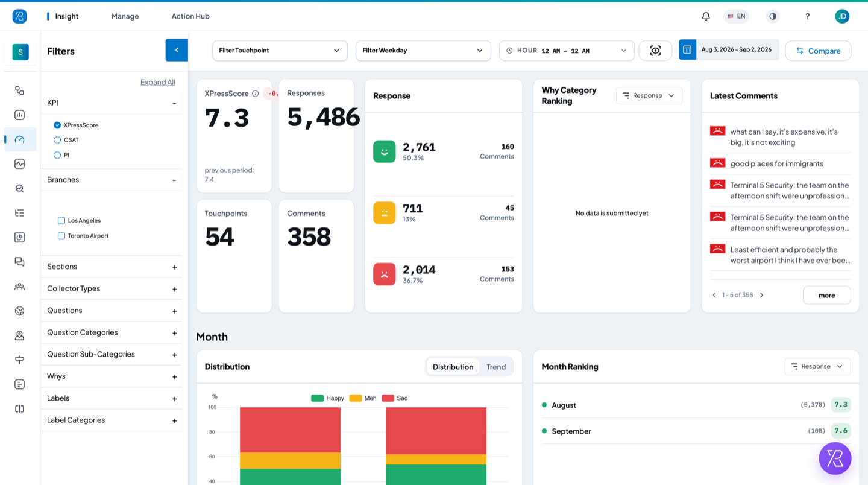Select the Distribution chart tab

pyautogui.click(x=453, y=367)
